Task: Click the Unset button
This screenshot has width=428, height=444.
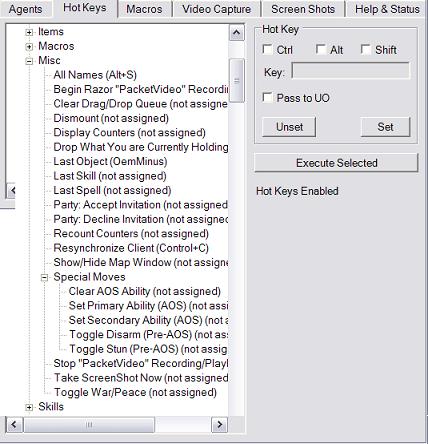Action: pyautogui.click(x=289, y=127)
